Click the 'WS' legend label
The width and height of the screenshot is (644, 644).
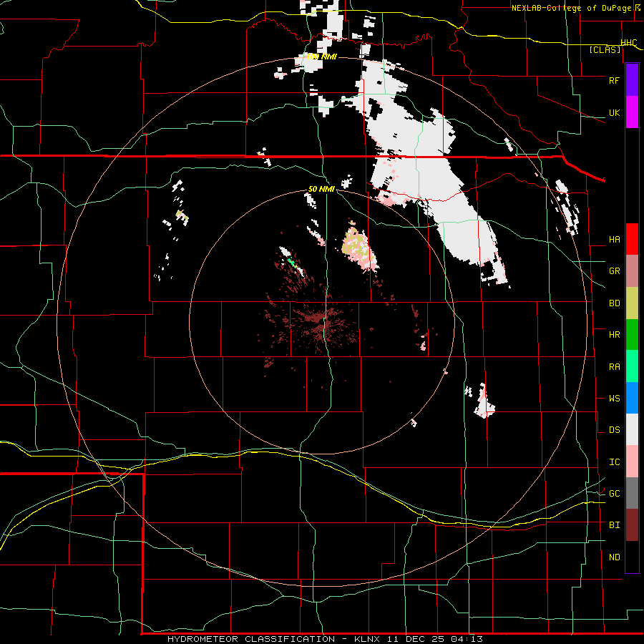[x=614, y=399]
